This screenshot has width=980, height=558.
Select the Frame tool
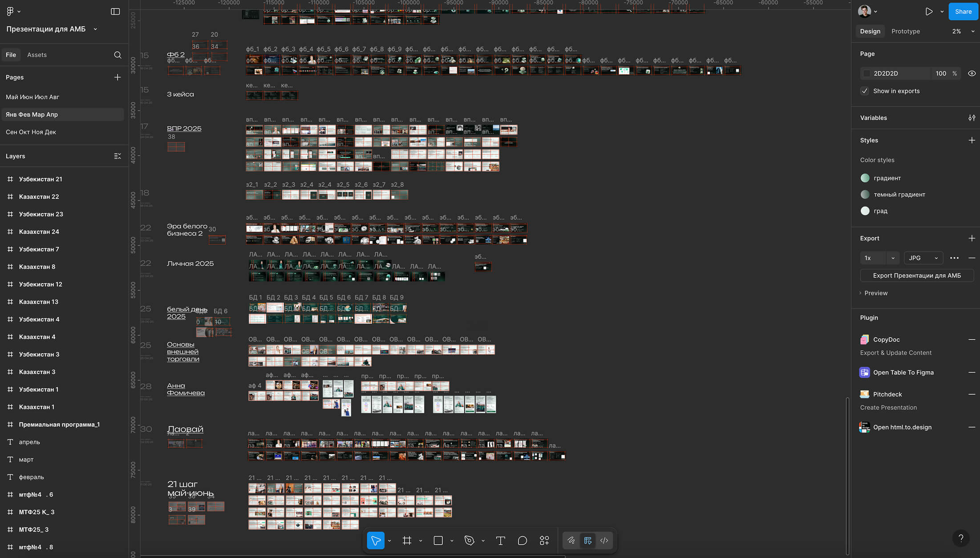pyautogui.click(x=407, y=540)
